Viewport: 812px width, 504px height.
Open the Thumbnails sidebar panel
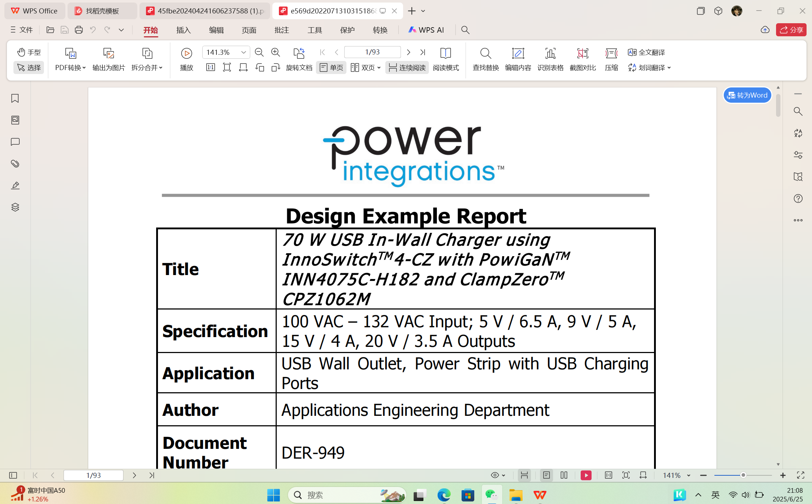[x=15, y=120]
